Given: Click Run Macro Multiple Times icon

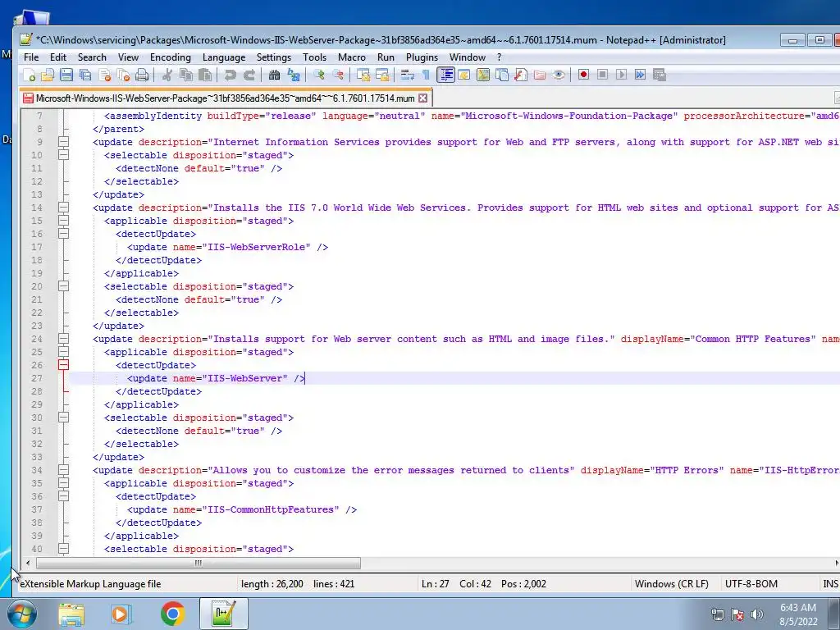Looking at the screenshot, I should click(x=640, y=75).
